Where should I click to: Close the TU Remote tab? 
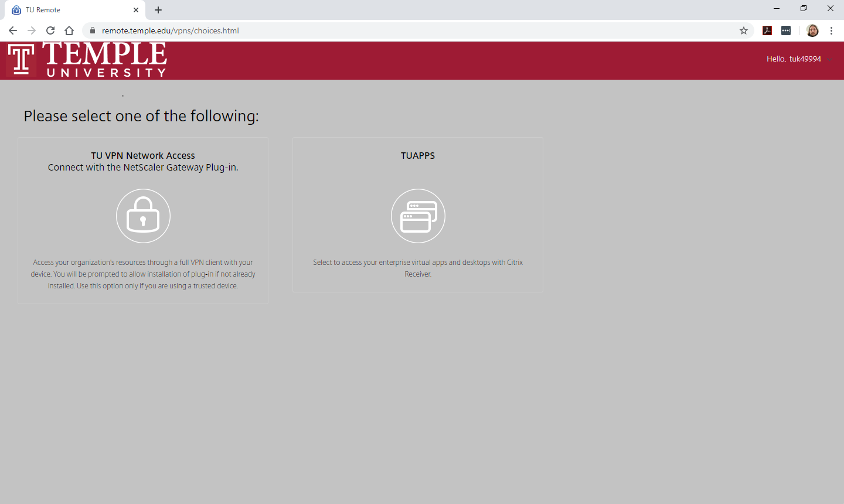[x=136, y=10]
